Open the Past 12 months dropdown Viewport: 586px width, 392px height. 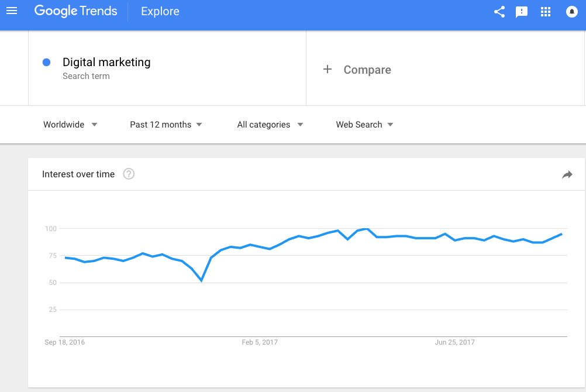[166, 125]
